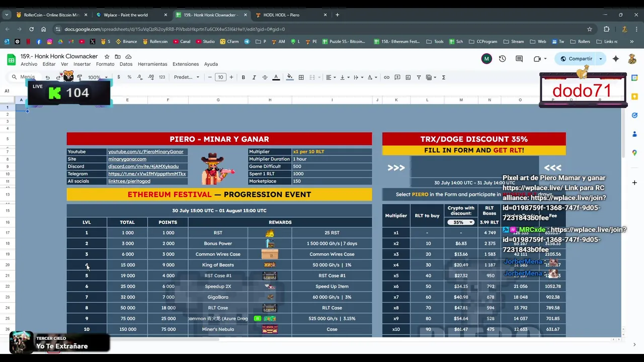The height and width of the screenshot is (362, 644).
Task: Open the Google Sheets home icon
Action: coord(11,60)
